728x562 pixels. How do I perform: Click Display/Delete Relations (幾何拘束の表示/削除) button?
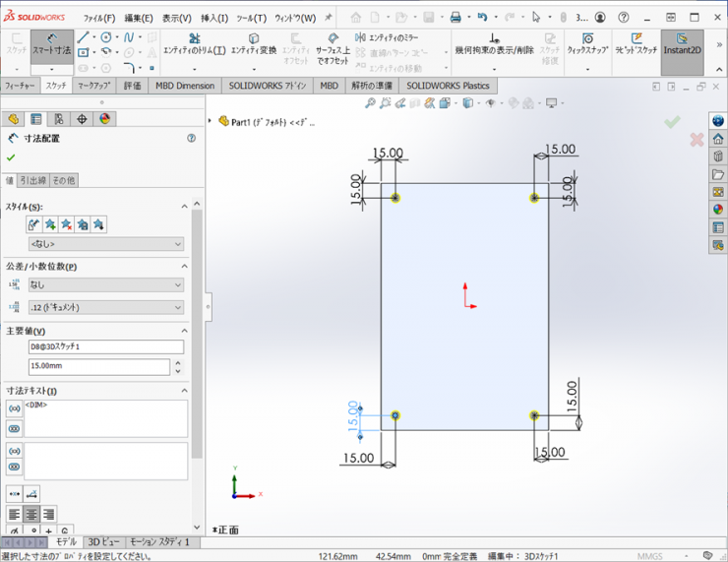(x=494, y=44)
